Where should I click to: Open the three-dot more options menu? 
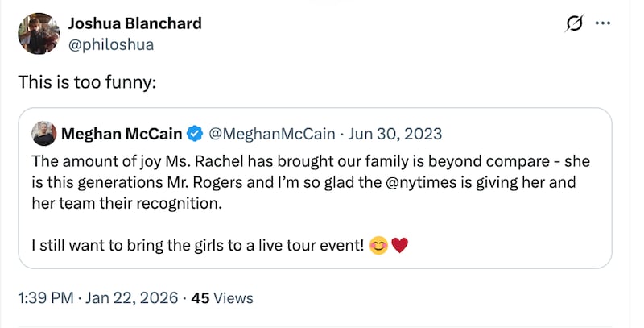point(603,24)
